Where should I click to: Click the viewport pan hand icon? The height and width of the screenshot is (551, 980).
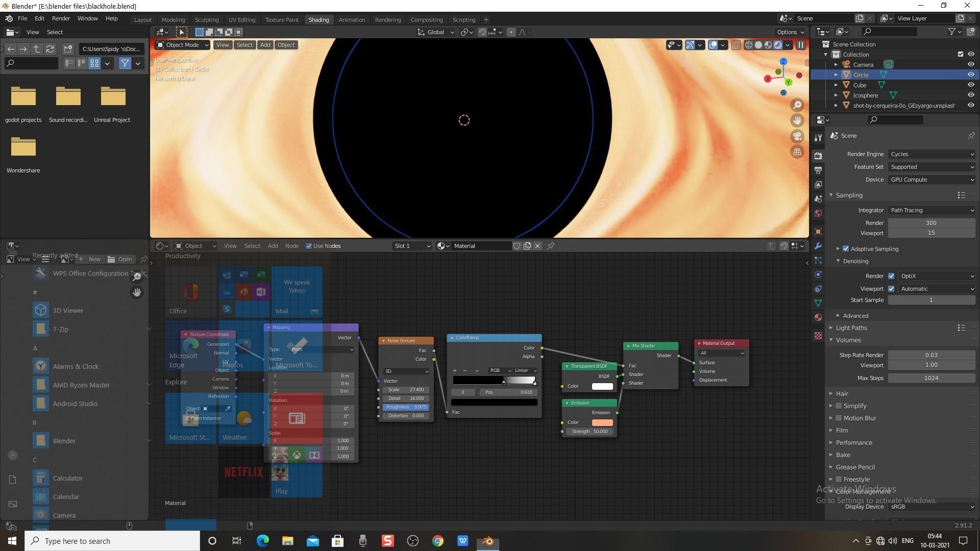pos(797,120)
